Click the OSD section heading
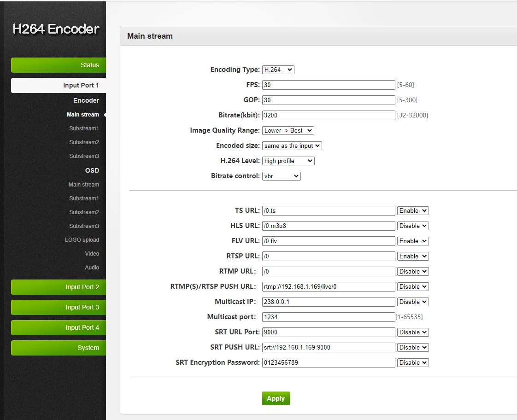Viewport: 517px width, 420px height. click(x=92, y=170)
